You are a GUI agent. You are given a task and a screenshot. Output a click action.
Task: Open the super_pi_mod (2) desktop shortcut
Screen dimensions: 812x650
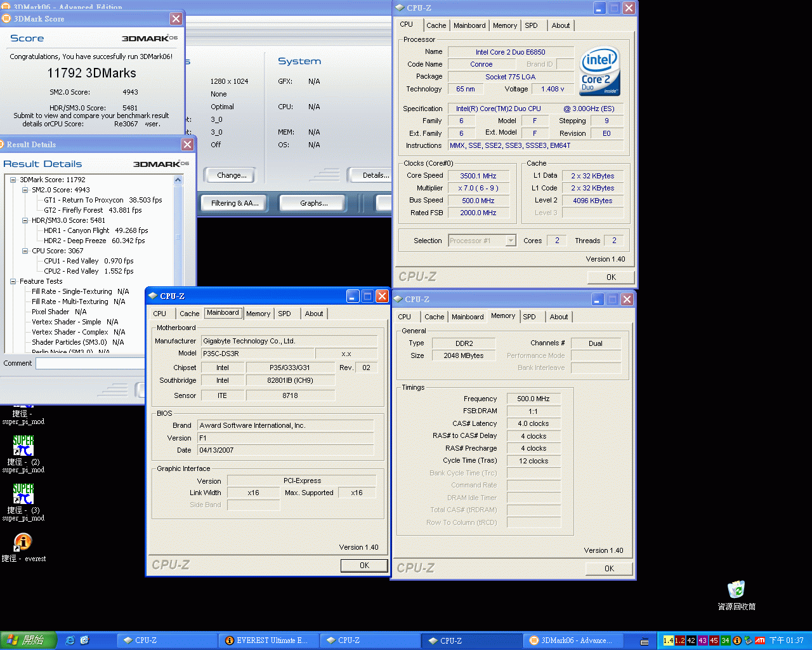tap(23, 453)
